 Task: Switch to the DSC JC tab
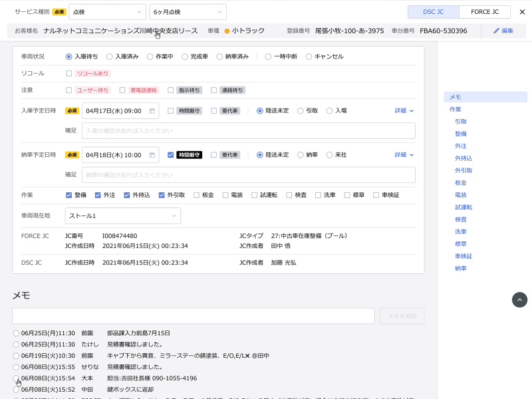click(x=433, y=12)
